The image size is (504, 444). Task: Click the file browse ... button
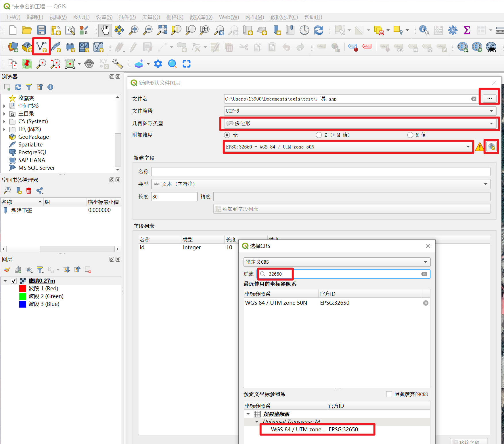[489, 99]
